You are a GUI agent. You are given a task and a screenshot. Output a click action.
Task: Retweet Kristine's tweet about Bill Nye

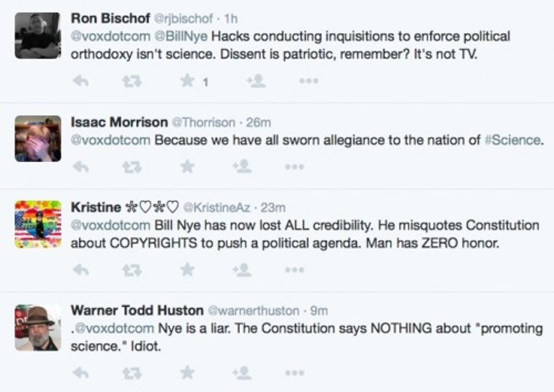132,270
